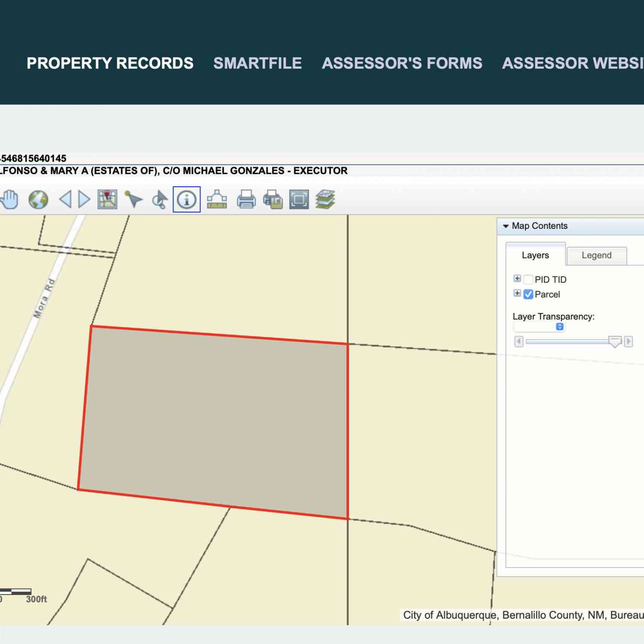This screenshot has height=644, width=644.
Task: Click the 300ft scale bar label
Action: 36,599
